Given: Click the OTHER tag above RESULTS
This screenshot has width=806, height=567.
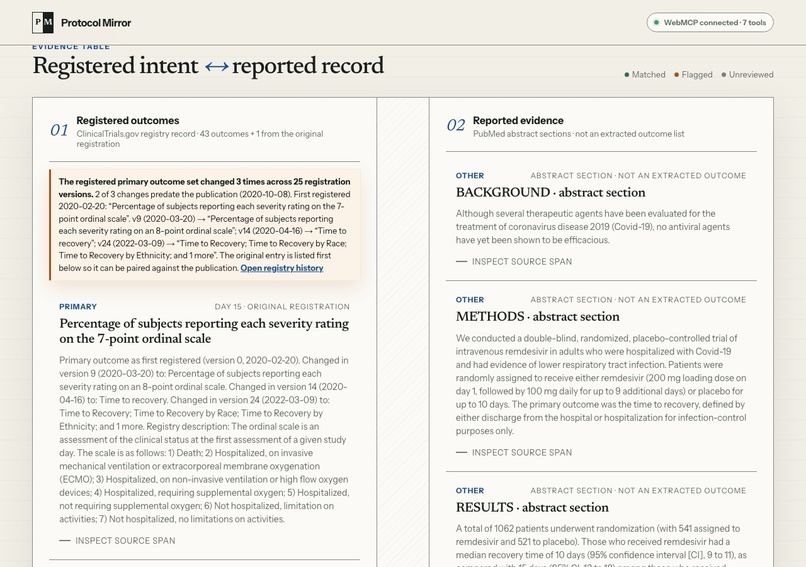Looking at the screenshot, I should [x=470, y=490].
